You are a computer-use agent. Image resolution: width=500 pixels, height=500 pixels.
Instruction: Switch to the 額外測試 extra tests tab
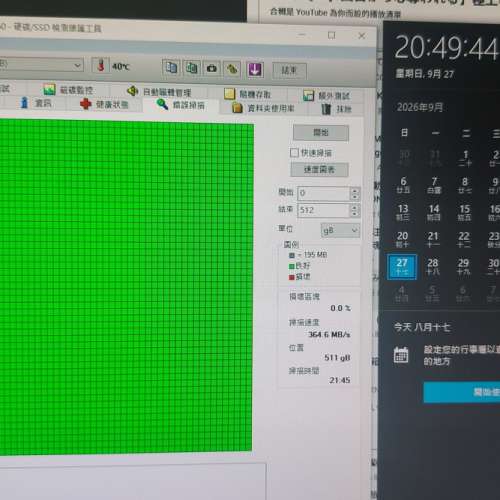click(327, 96)
